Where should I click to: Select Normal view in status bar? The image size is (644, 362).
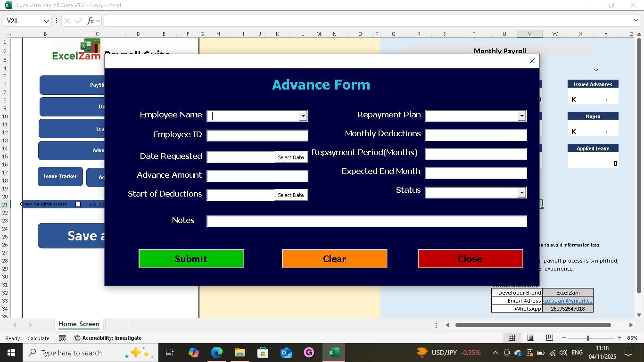[512, 338]
